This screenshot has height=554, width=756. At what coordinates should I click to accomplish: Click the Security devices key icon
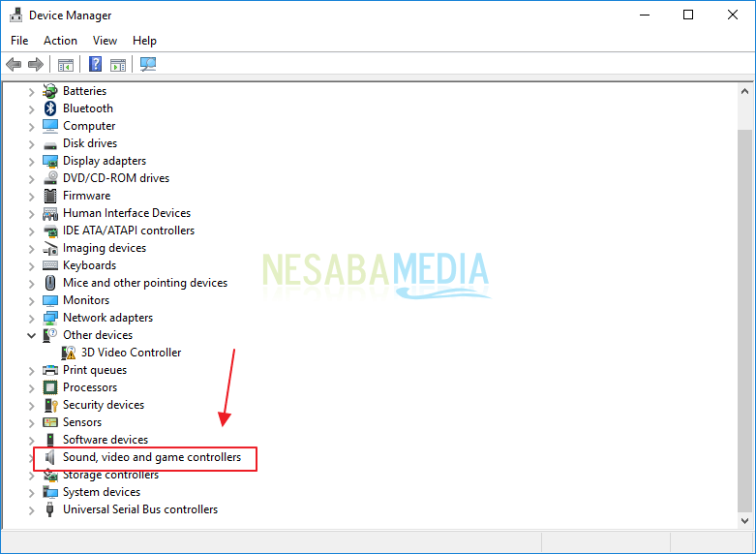(50, 405)
